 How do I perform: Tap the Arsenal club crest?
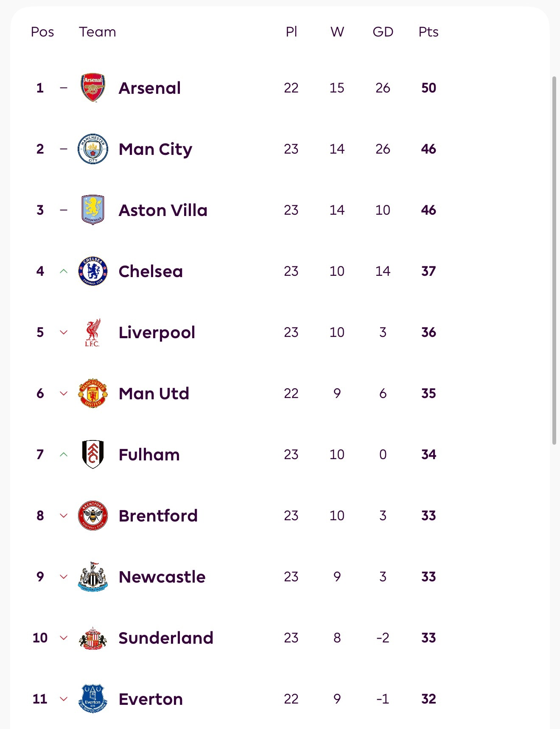click(93, 88)
